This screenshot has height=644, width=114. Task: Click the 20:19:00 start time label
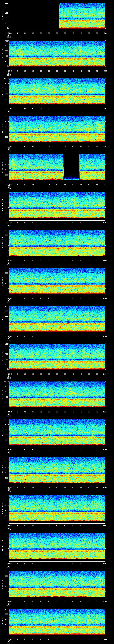(x=9, y=601)
